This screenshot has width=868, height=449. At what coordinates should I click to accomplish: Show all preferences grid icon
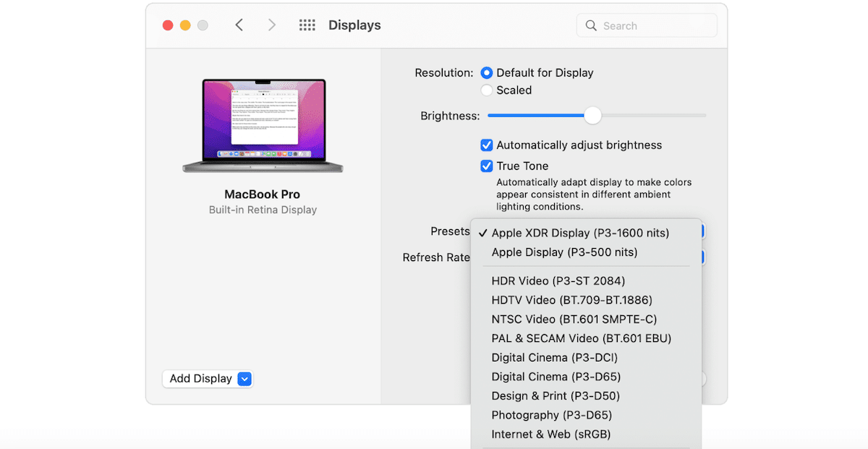pos(307,25)
